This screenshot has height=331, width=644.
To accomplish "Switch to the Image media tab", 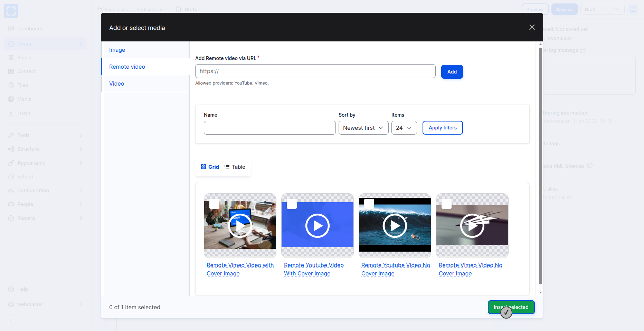I will [x=145, y=50].
